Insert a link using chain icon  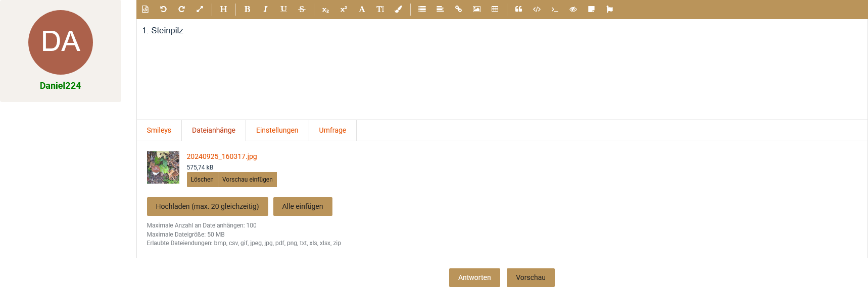458,9
